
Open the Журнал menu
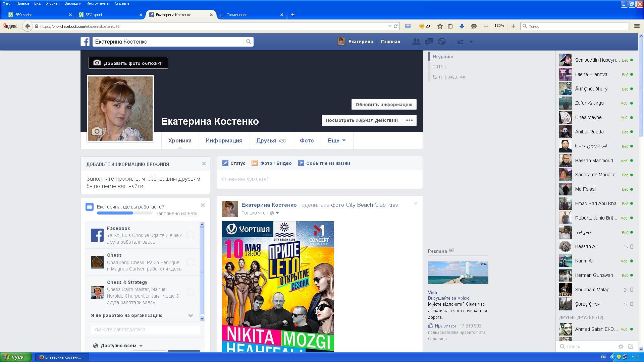[53, 3]
